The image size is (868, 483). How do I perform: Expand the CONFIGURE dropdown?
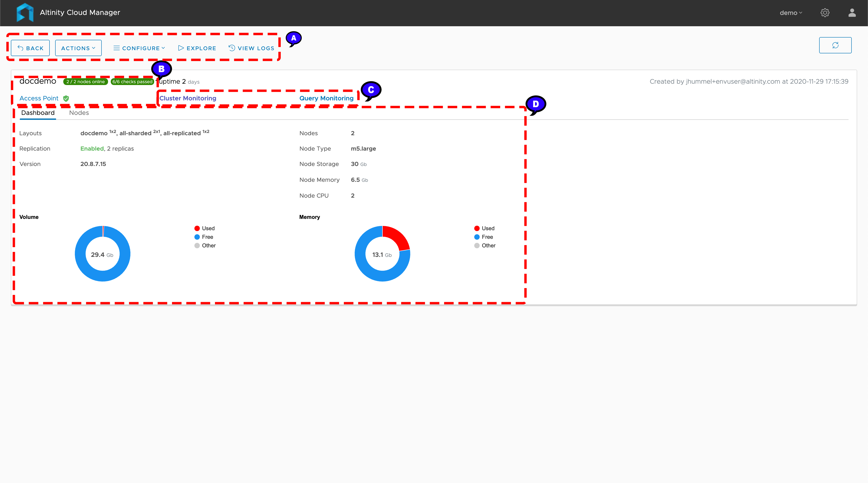pos(139,48)
